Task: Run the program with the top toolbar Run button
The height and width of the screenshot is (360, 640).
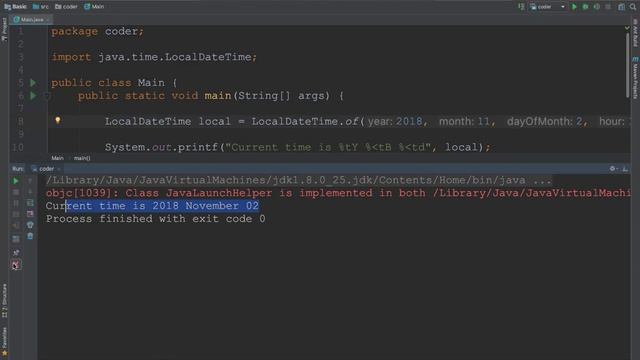Action: [574, 7]
